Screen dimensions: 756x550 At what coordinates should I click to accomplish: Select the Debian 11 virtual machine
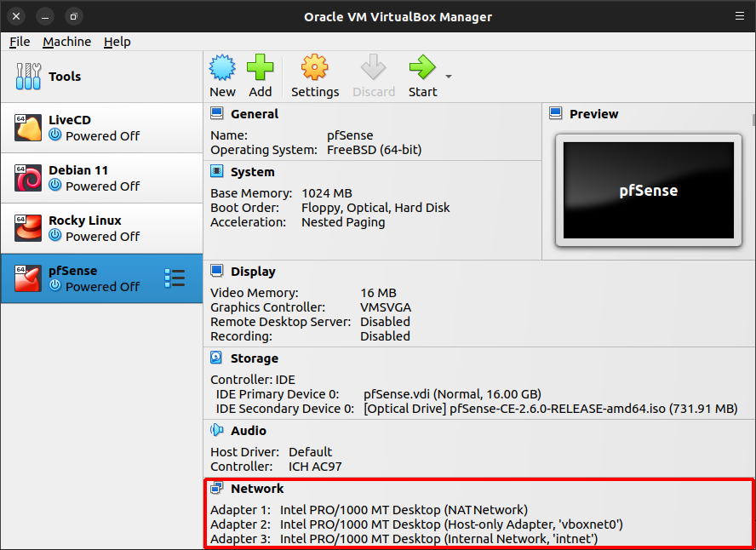click(x=101, y=178)
